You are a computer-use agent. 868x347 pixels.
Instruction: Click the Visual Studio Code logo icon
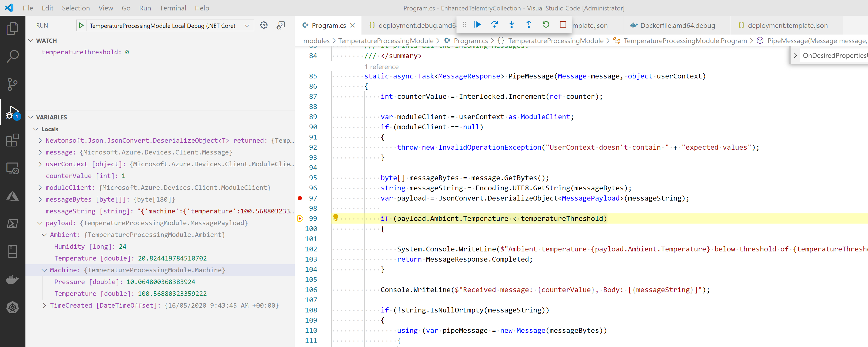pyautogui.click(x=9, y=8)
